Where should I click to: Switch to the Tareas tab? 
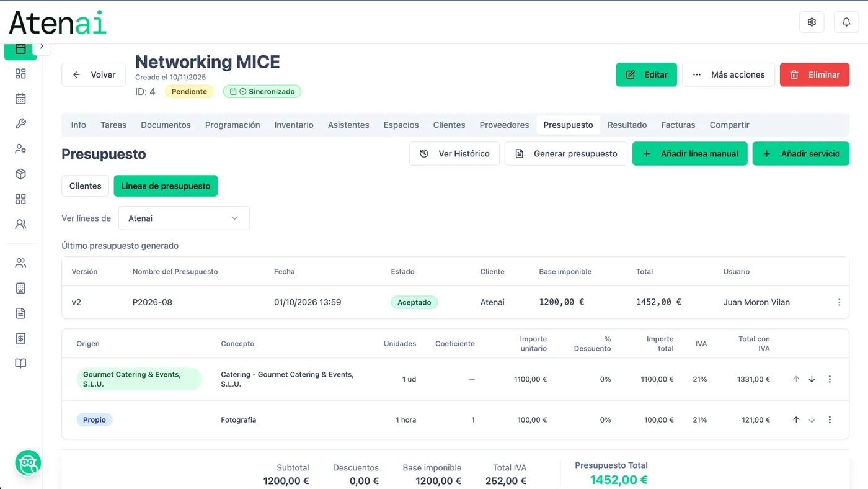click(x=113, y=125)
